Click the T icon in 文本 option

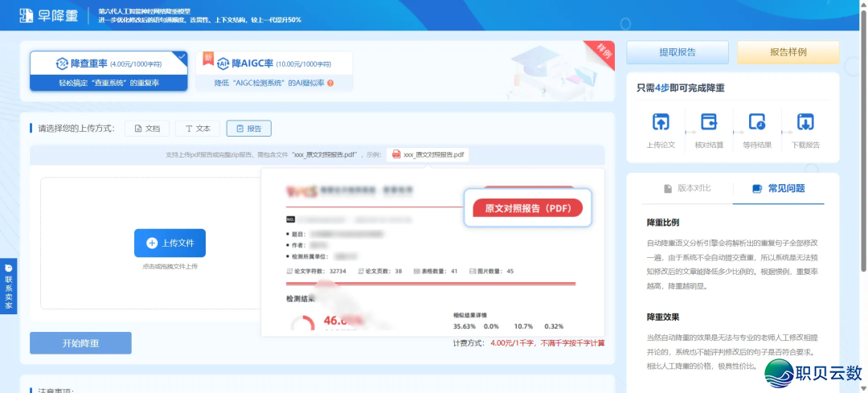(x=189, y=129)
